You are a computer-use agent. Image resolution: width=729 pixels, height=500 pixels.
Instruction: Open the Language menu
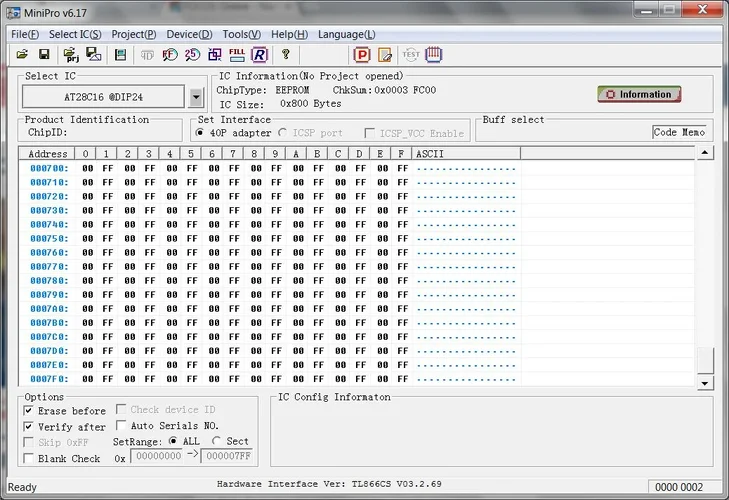(347, 34)
